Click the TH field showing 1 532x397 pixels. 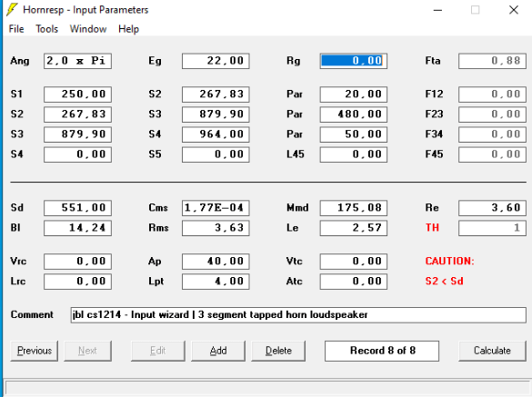492,228
